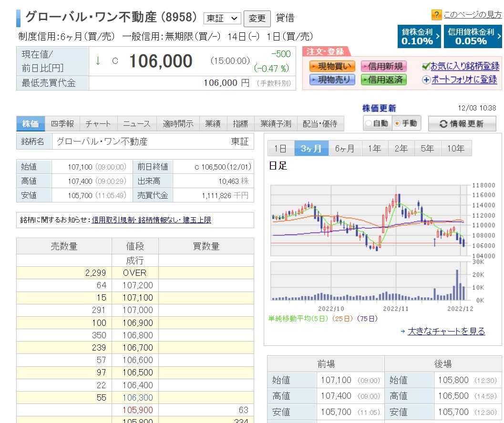
Task: Click the 買数量 column header
Action: click(206, 246)
